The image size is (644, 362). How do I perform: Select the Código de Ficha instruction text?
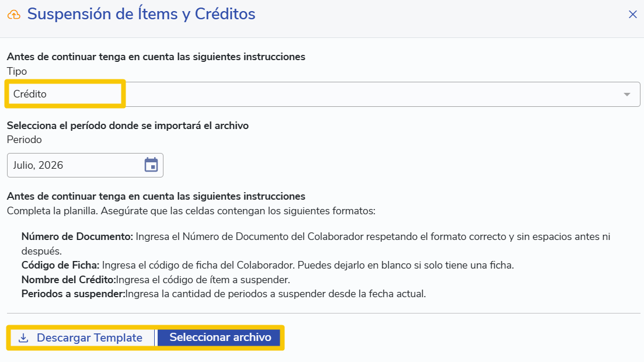[268, 265]
